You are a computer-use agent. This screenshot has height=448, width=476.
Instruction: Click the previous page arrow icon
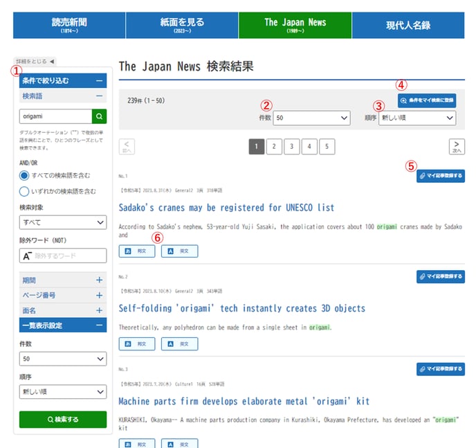(x=127, y=146)
